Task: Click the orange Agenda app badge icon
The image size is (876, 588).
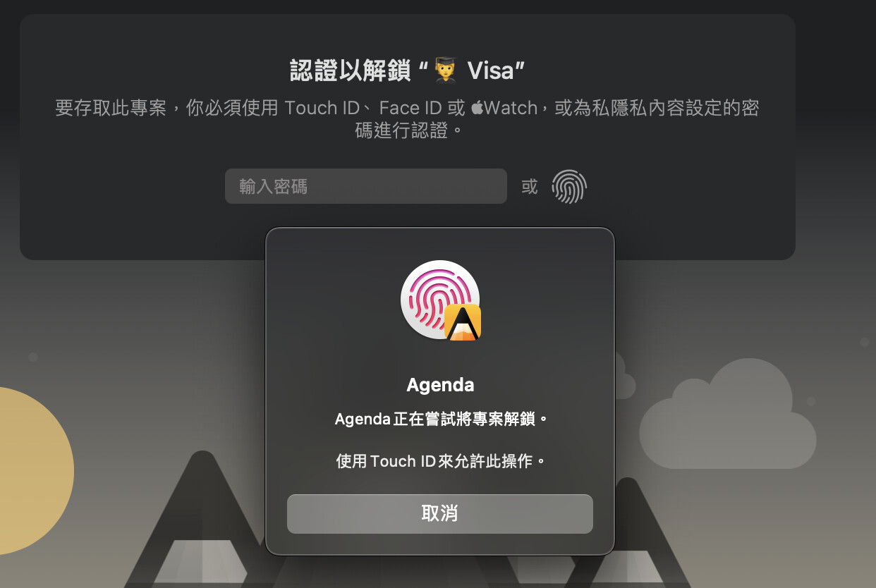Action: (x=463, y=323)
